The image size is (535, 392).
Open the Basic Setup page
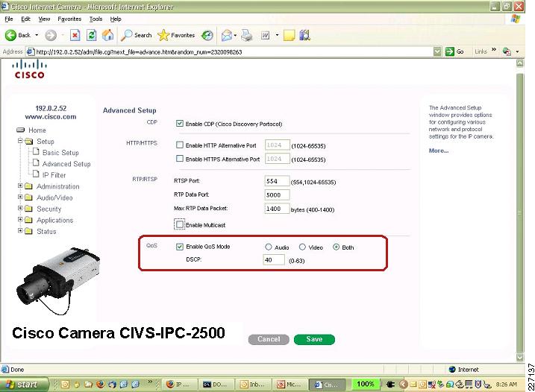[x=60, y=153]
